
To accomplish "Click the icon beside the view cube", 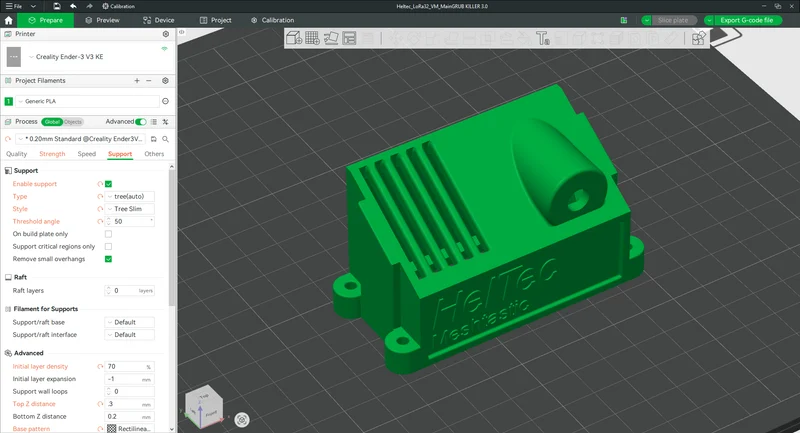I will click(x=242, y=420).
